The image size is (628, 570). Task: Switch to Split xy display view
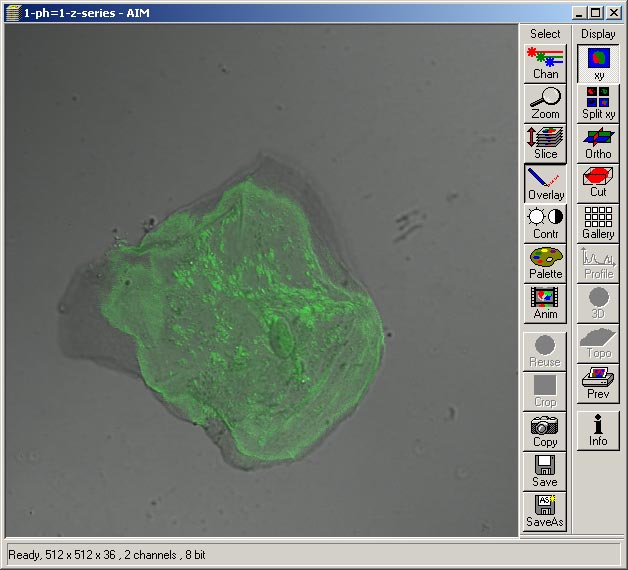coord(598,103)
